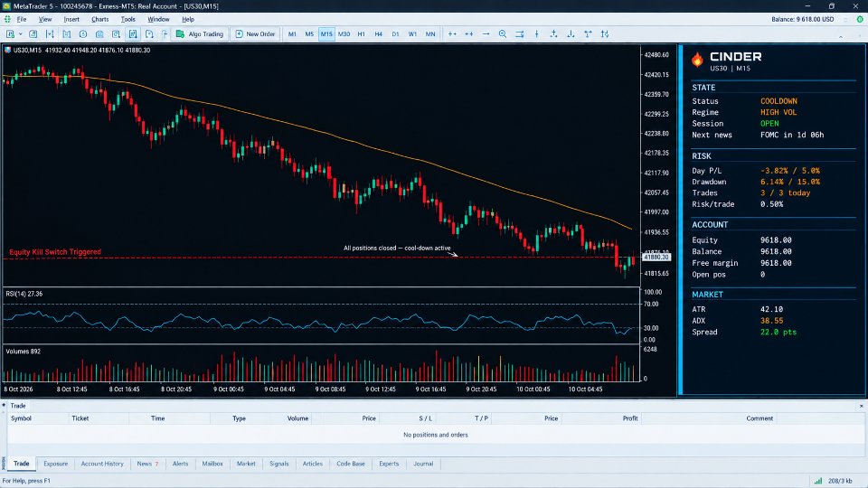Click the Balance 9 618.00 USD text
The width and height of the screenshot is (868, 488).
[803, 19]
